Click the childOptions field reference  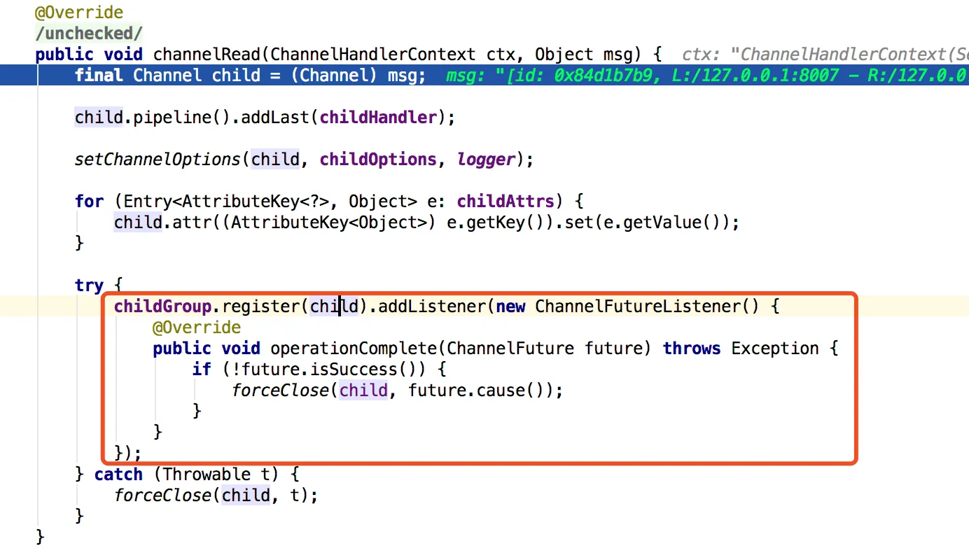pos(378,160)
